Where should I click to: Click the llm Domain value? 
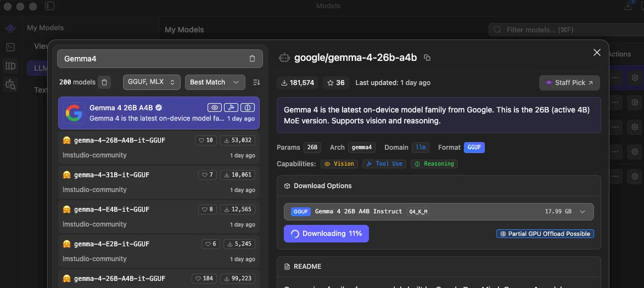[421, 147]
